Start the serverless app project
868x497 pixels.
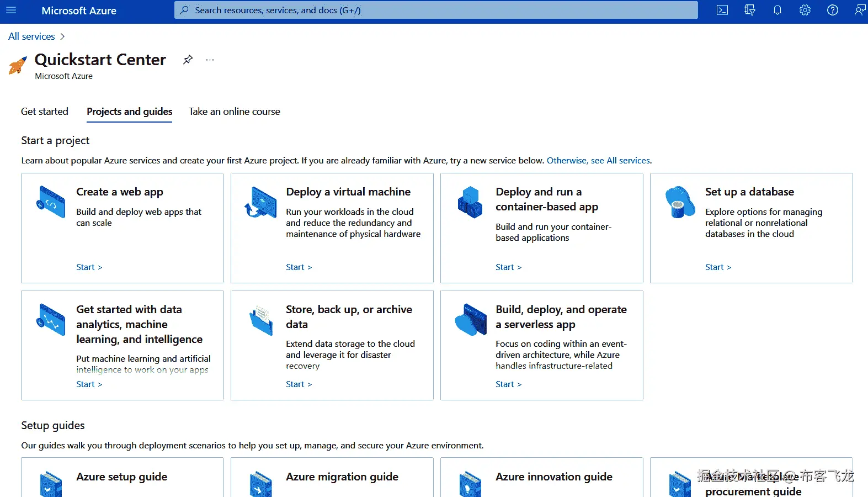pyautogui.click(x=509, y=384)
